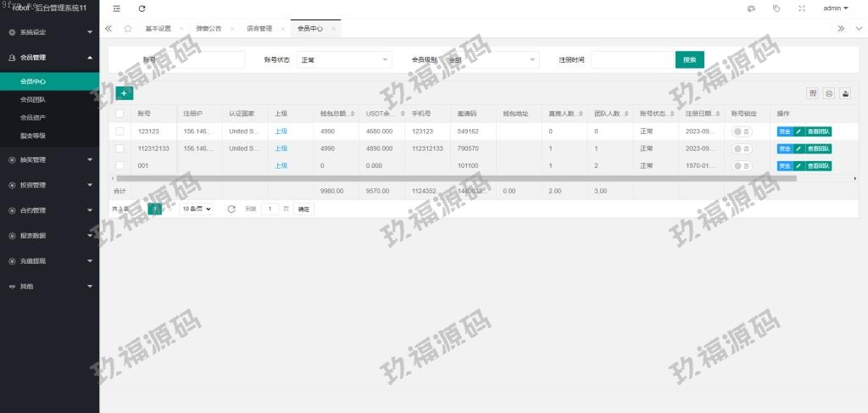Click the green 搜索 button
The width and height of the screenshot is (868, 413).
tap(689, 60)
